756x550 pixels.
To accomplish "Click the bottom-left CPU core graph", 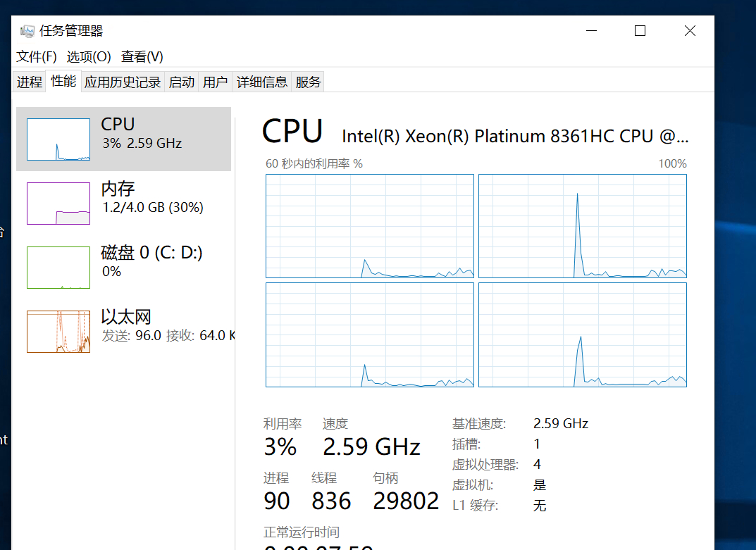I will click(370, 335).
